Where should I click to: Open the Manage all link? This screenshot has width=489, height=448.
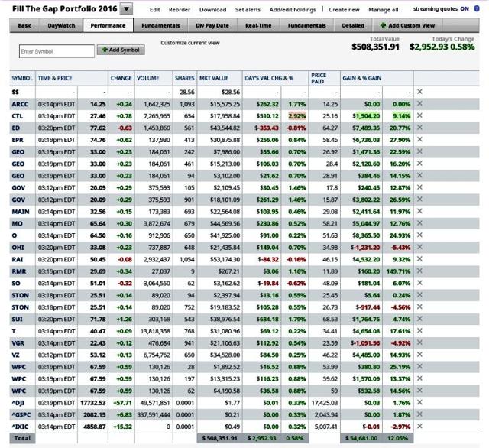click(x=384, y=10)
